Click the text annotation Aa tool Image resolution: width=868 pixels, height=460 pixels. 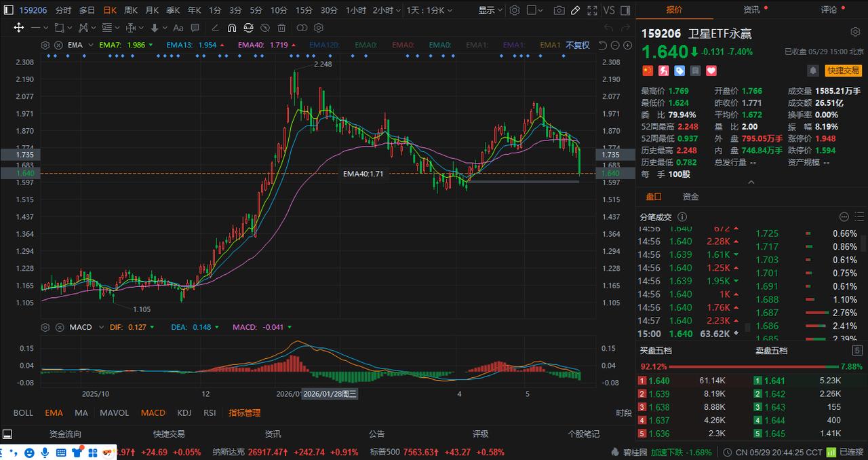pyautogui.click(x=178, y=28)
